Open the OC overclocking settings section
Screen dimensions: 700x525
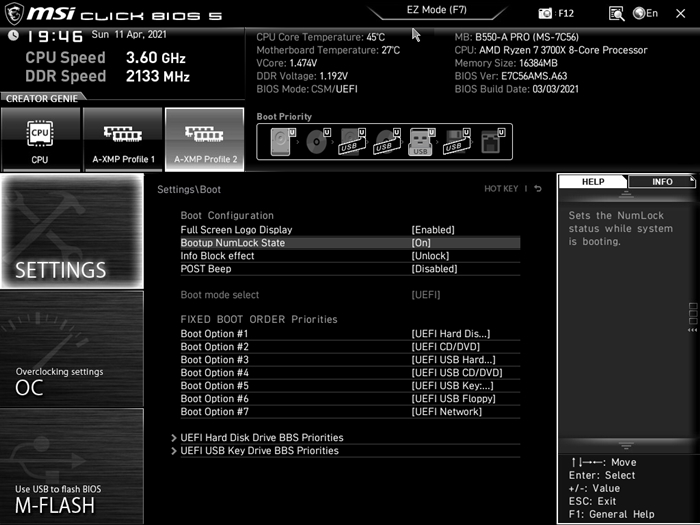tap(72, 349)
